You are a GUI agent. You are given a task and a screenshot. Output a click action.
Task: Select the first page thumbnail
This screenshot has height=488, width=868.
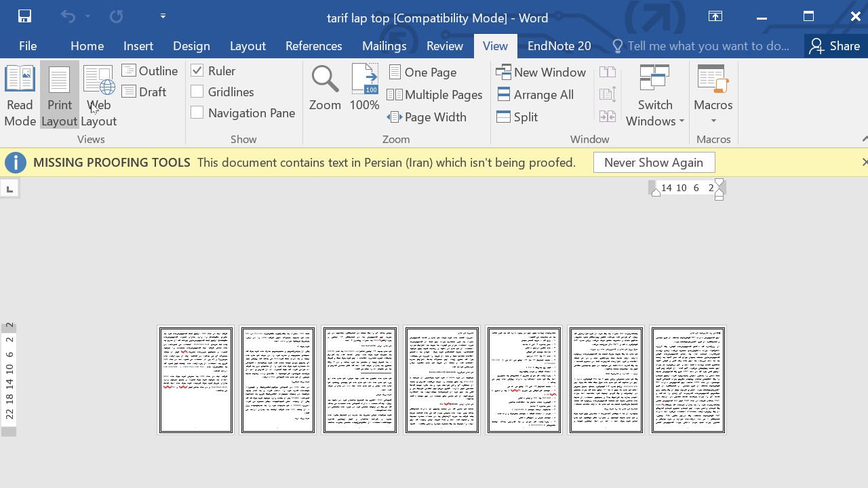click(196, 380)
